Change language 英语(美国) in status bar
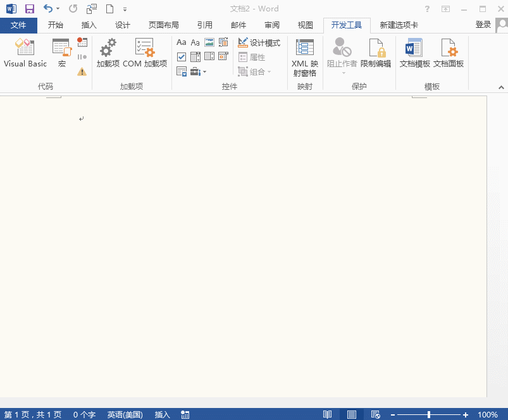The image size is (508, 420). tap(125, 414)
